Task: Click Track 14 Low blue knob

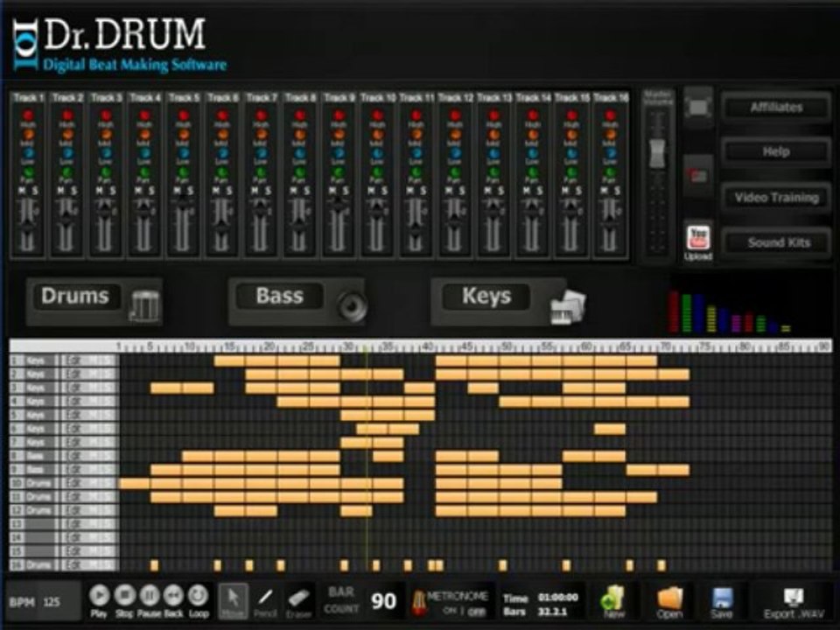Action: point(533,153)
